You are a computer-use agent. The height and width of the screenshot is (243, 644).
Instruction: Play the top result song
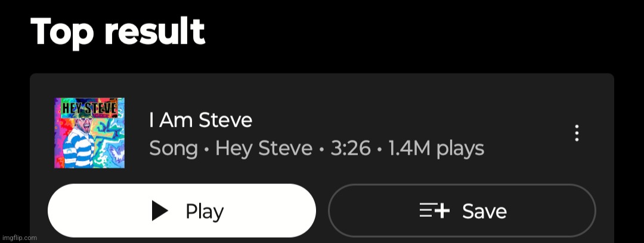point(181,211)
